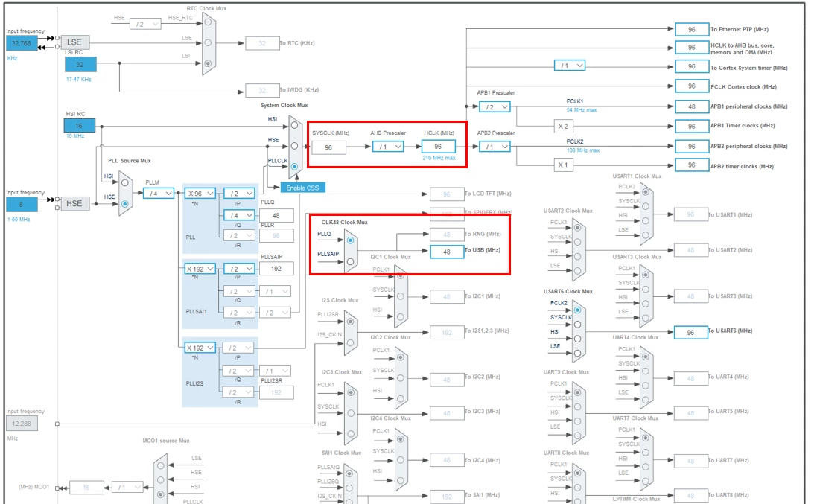Image resolution: width=817 pixels, height=504 pixels.
Task: Select HSE_RTC in RTC Clock Mux
Action: click(x=208, y=22)
